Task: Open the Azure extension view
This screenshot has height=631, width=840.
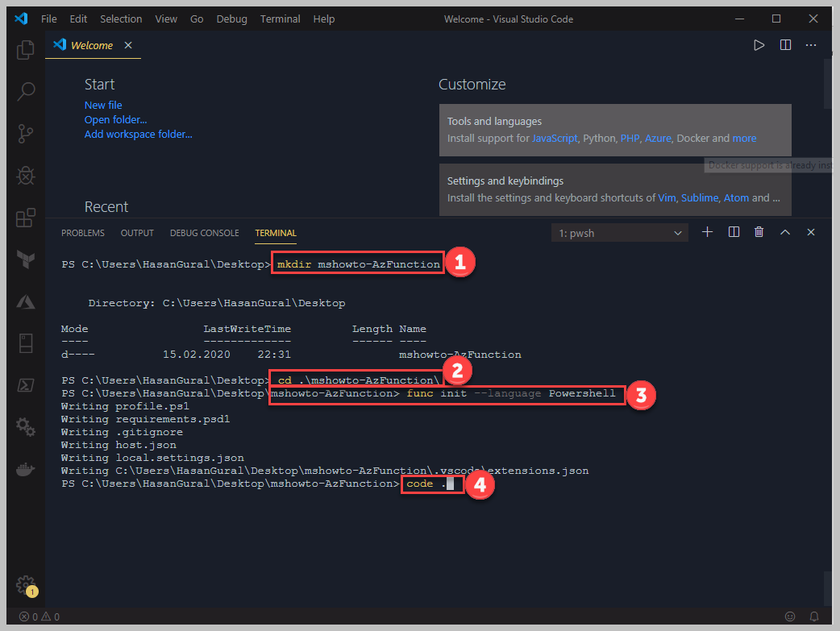Action: tap(25, 301)
